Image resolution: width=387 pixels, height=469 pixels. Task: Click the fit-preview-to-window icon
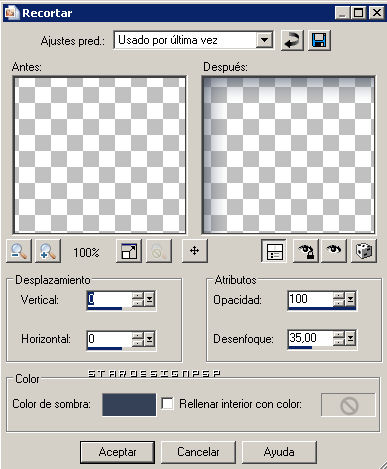click(129, 251)
